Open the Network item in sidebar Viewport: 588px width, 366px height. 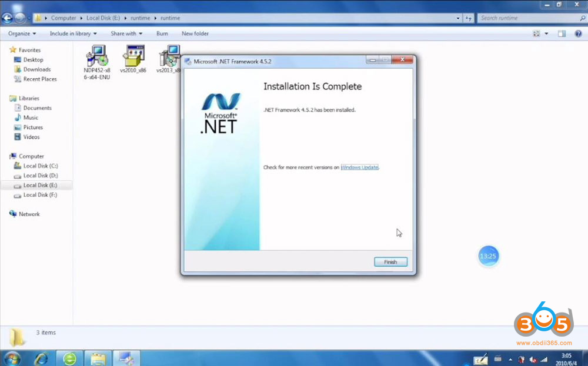click(x=29, y=214)
